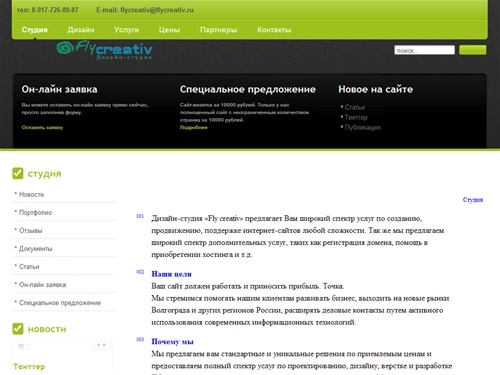Open the Партнеры menu item
The width and height of the screenshot is (500, 375).
click(218, 30)
